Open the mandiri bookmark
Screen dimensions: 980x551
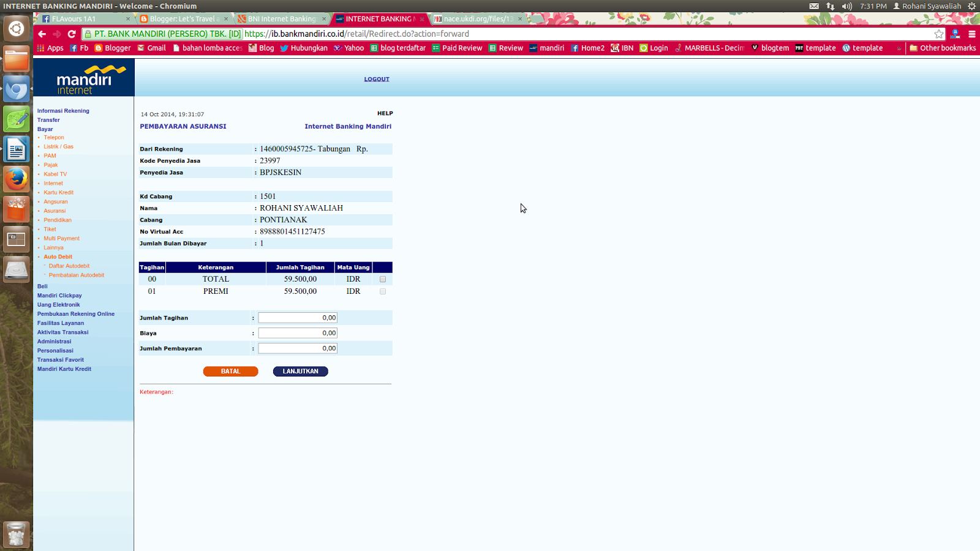pos(546,48)
